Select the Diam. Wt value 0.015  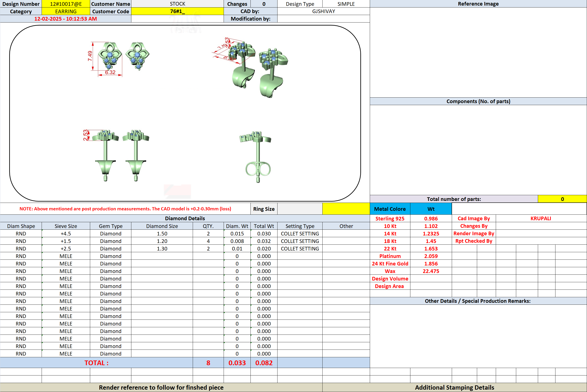pyautogui.click(x=237, y=234)
